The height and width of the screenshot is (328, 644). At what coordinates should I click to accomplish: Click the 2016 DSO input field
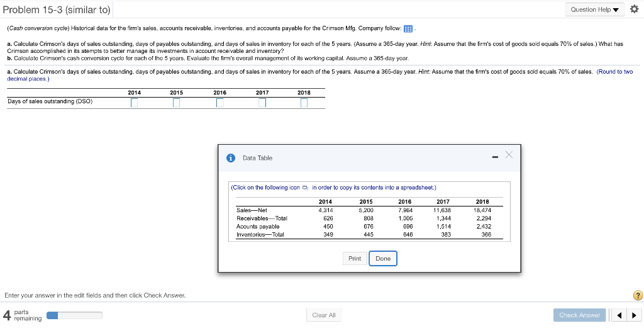219,103
